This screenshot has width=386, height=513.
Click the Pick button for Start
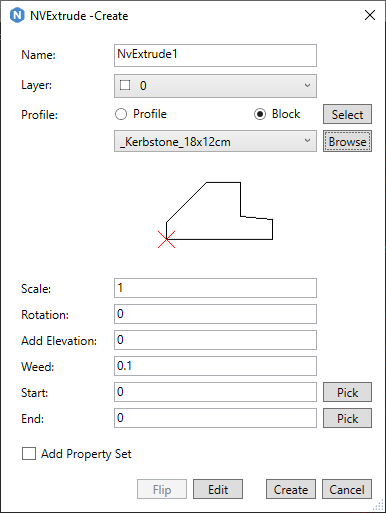(347, 392)
